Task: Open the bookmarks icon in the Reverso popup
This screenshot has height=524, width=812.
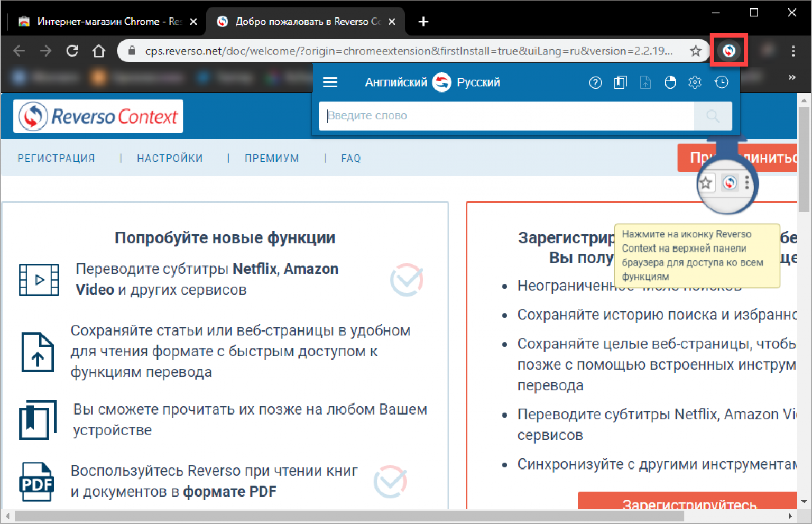Action: tap(620, 82)
